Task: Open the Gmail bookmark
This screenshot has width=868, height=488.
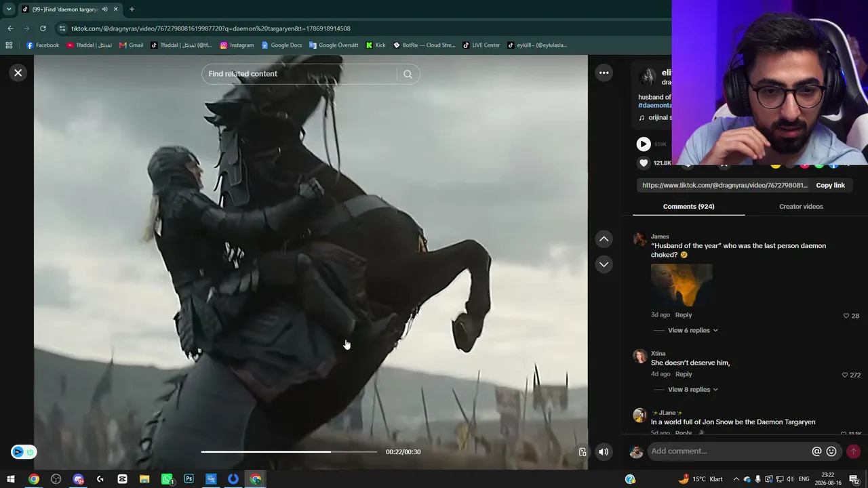Action: tap(131, 45)
